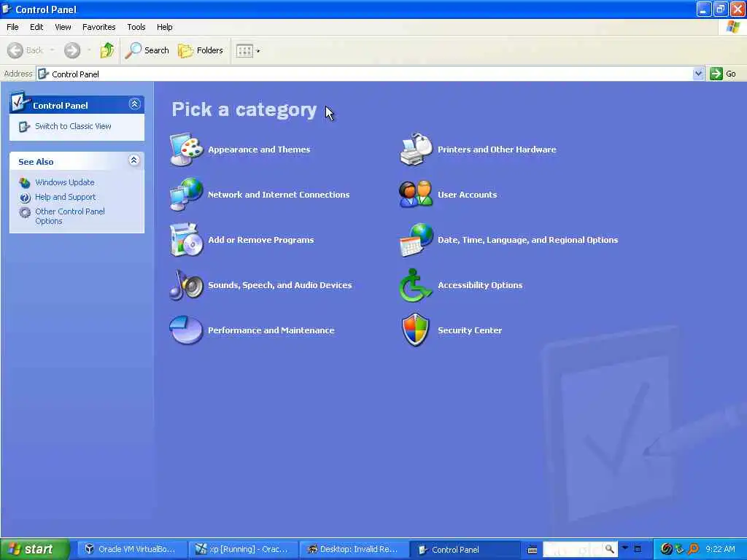Open Sounds, Speech, and Audio Devices icon
The height and width of the screenshot is (560, 747).
coord(186,285)
